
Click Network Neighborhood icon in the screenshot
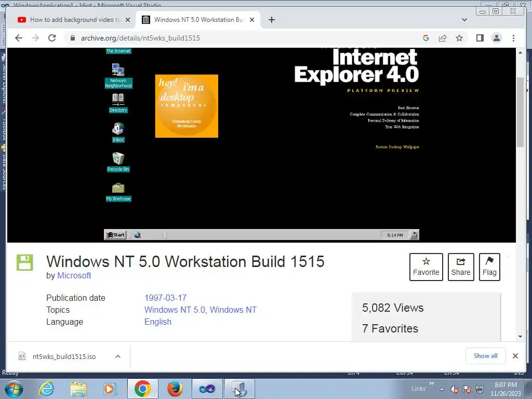coord(118,76)
